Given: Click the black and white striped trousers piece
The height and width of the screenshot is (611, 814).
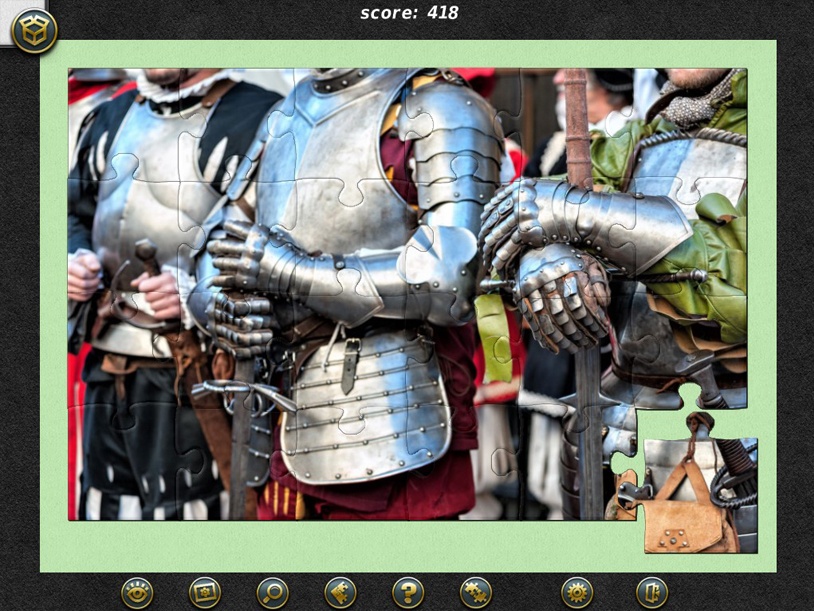Looking at the screenshot, I should click(125, 462).
